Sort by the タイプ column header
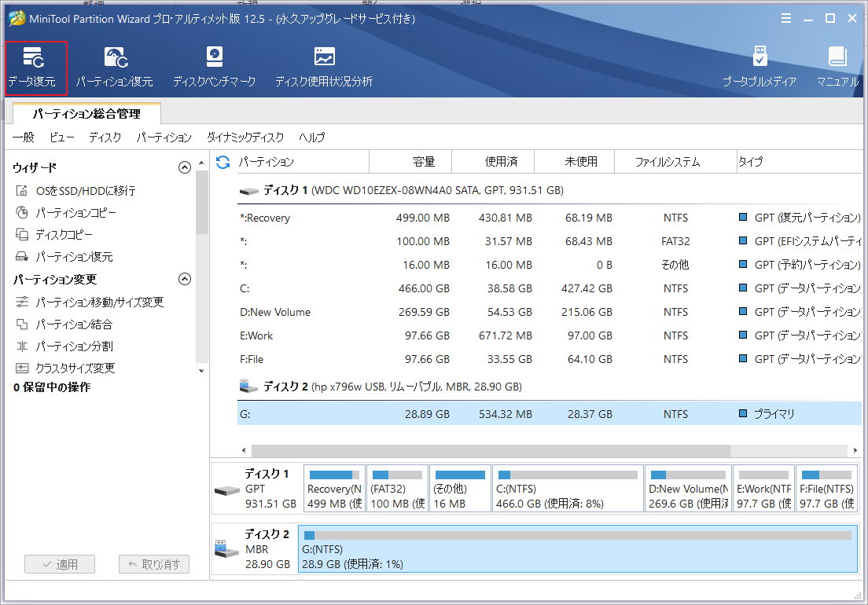The height and width of the screenshot is (605, 868). pos(799,162)
